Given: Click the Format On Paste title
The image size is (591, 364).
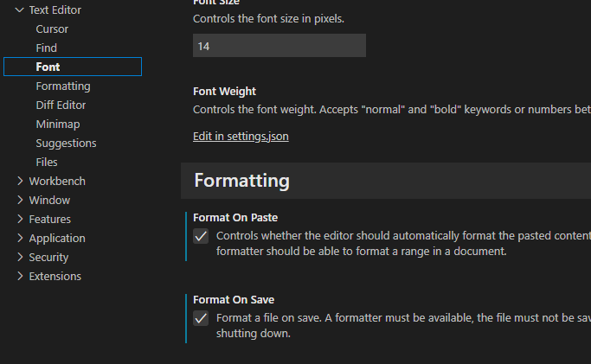Looking at the screenshot, I should click(x=235, y=218).
